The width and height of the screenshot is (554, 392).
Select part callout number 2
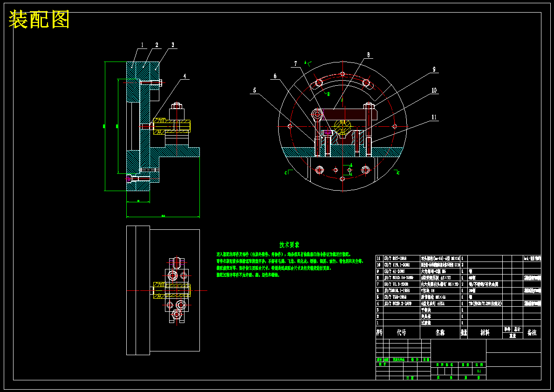pyautogui.click(x=157, y=45)
